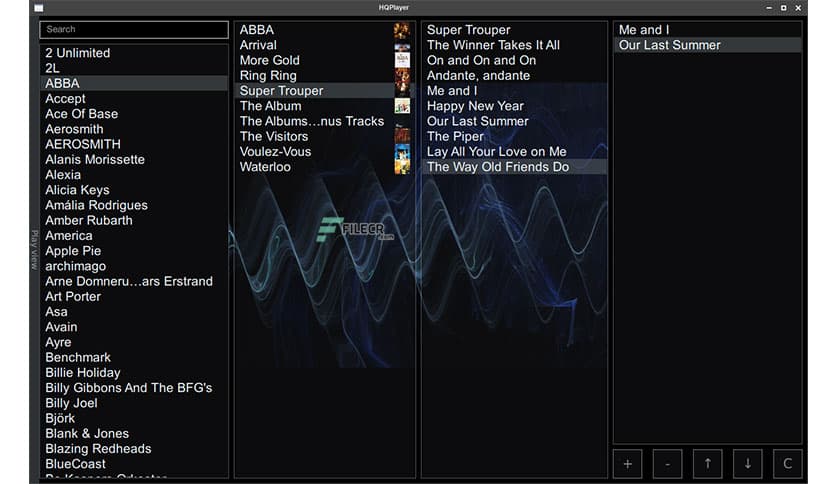Select artist Asa
This screenshot has width=836, height=484.
click(x=134, y=312)
